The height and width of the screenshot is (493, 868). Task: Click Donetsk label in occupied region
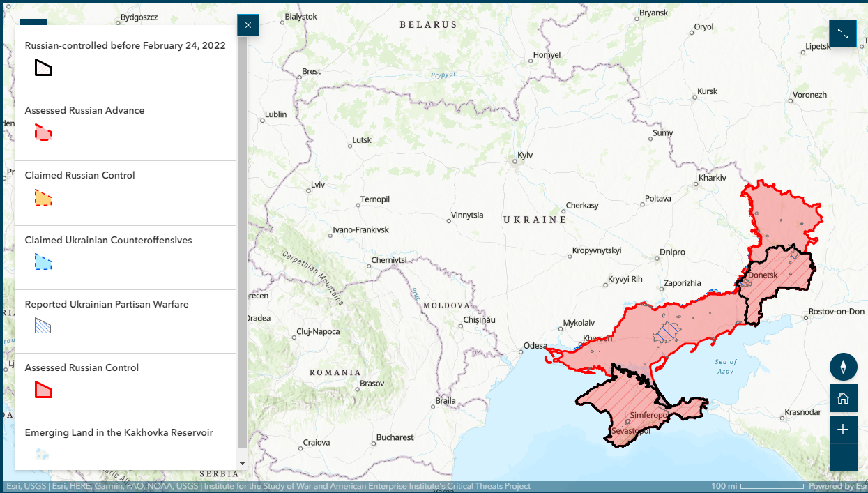coord(762,275)
